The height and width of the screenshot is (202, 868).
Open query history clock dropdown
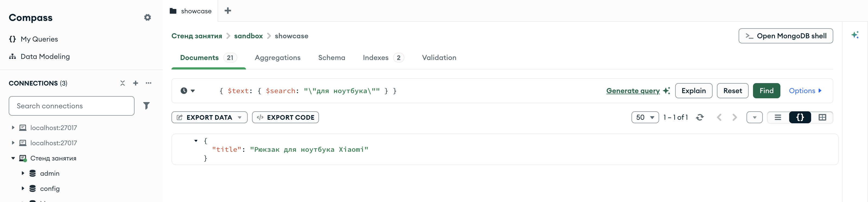[188, 91]
